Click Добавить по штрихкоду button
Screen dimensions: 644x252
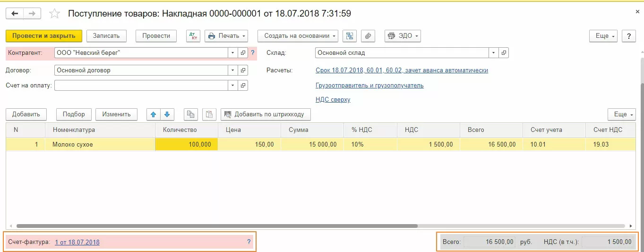(266, 114)
